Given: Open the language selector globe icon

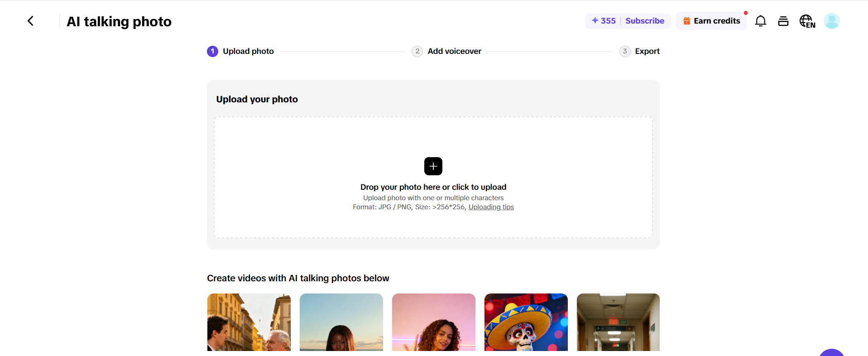Looking at the screenshot, I should point(807,21).
